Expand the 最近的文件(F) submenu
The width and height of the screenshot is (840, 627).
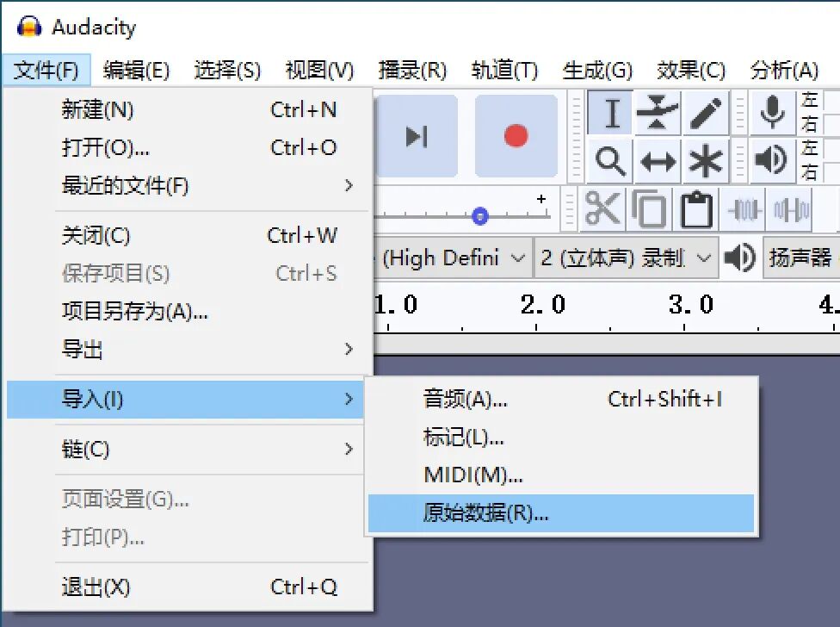[188, 186]
